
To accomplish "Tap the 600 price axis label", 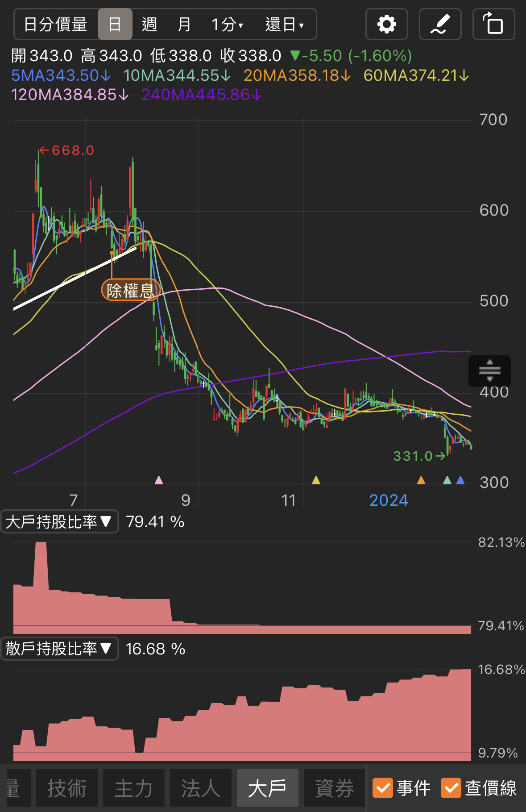I will [x=494, y=210].
